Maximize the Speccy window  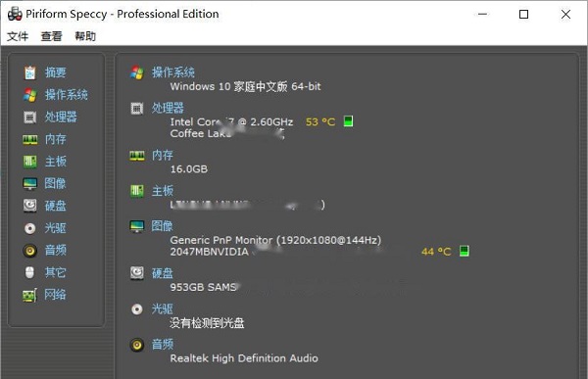(x=524, y=15)
